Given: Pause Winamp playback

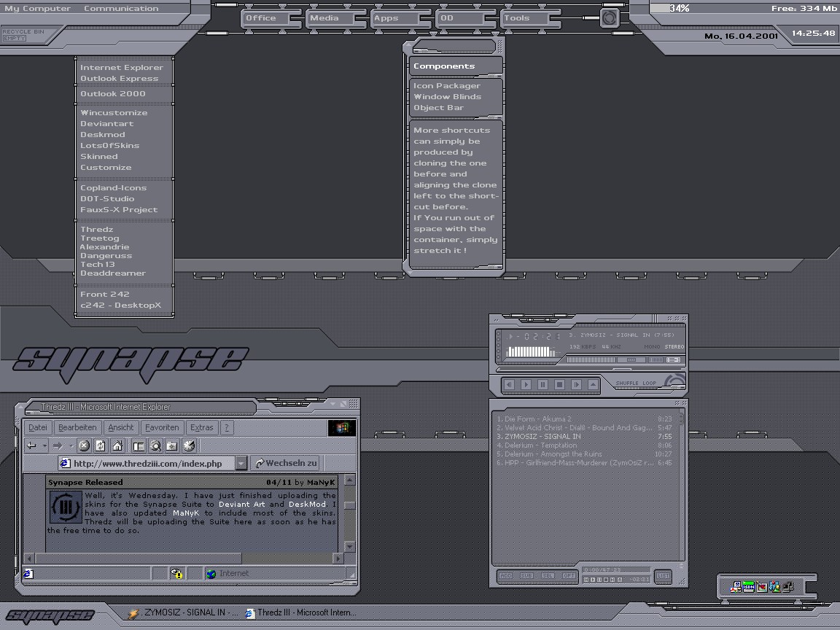Looking at the screenshot, I should point(542,385).
